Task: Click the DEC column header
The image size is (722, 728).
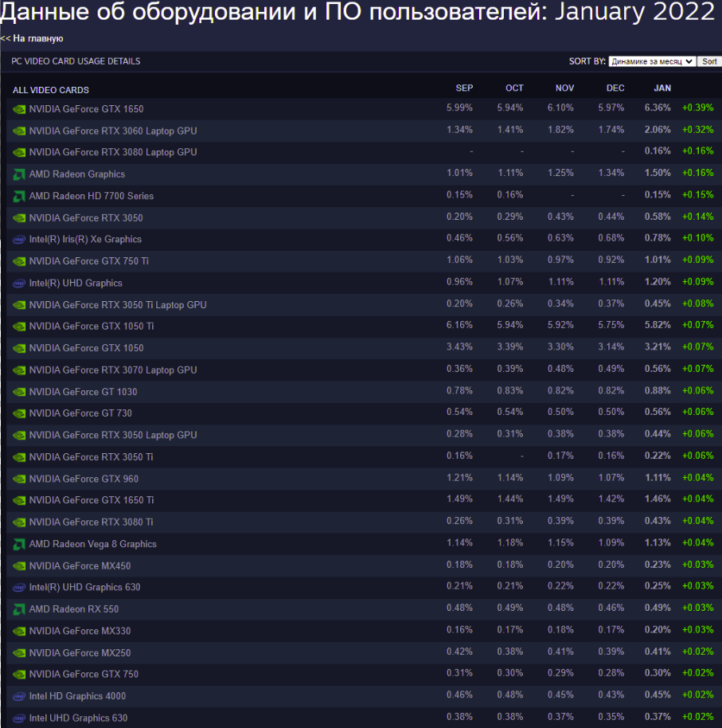Action: [615, 88]
